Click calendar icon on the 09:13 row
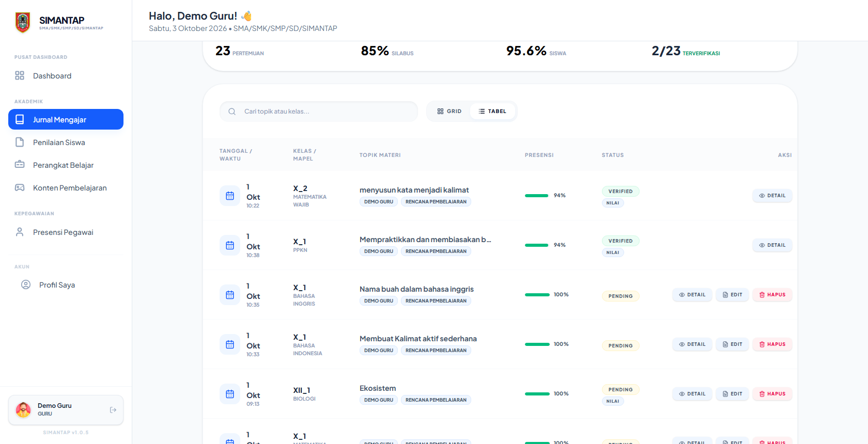 coord(230,394)
